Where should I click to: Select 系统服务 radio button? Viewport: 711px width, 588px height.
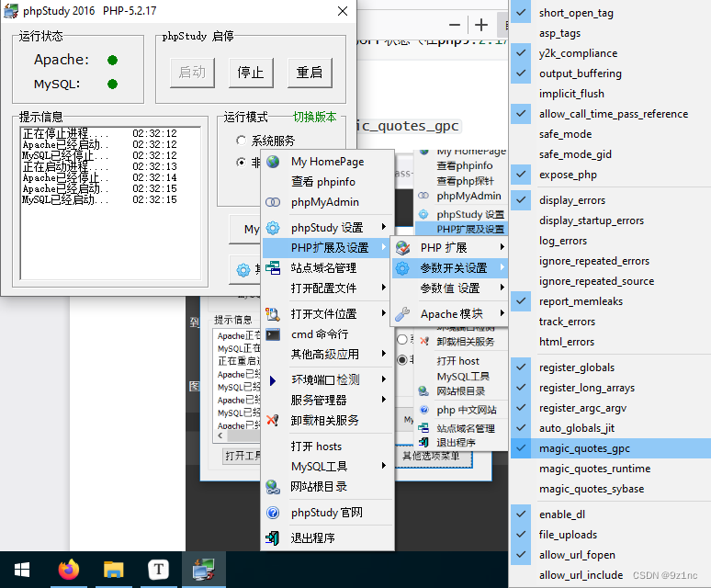[242, 141]
